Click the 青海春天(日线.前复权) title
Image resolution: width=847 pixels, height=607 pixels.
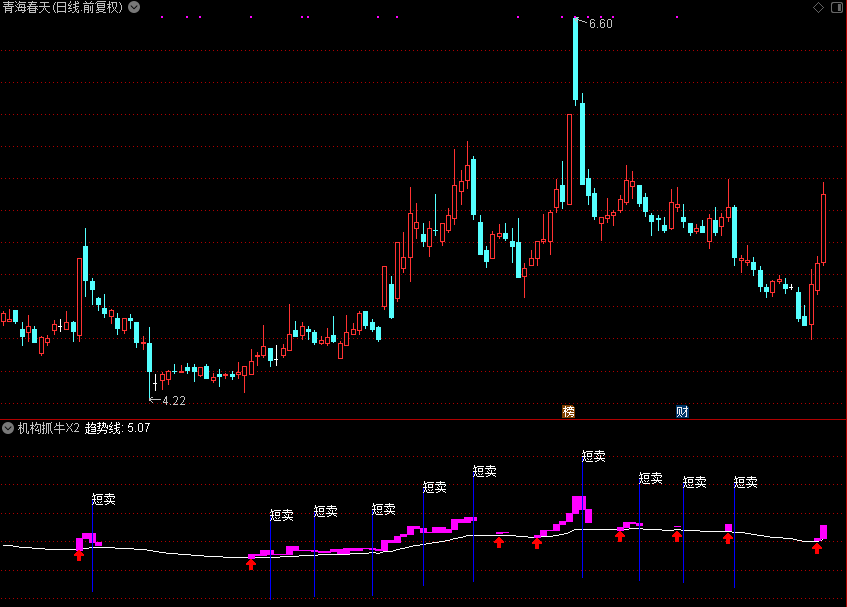pyautogui.click(x=63, y=7)
